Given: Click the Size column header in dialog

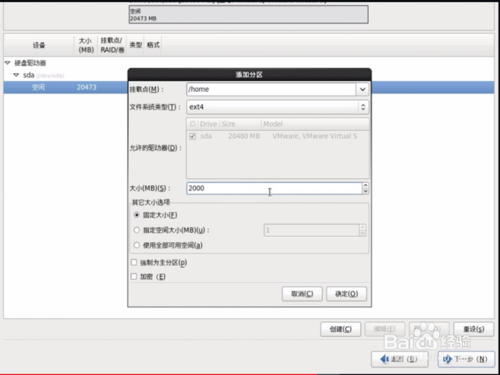Looking at the screenshot, I should click(x=240, y=124).
